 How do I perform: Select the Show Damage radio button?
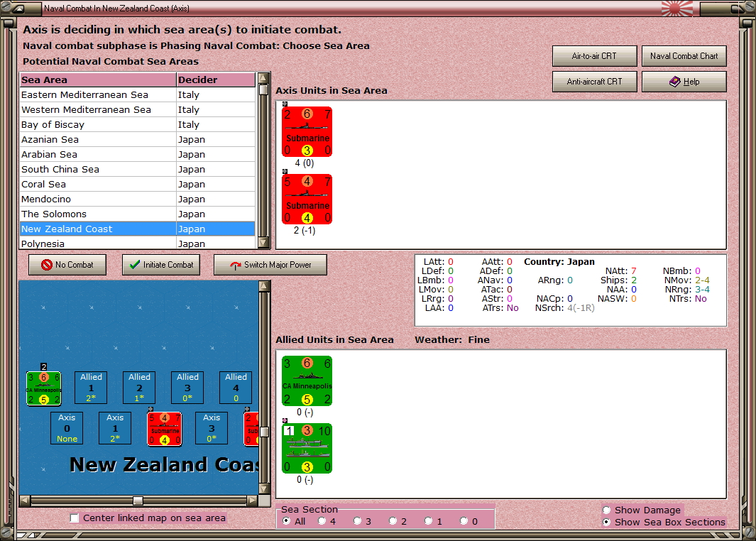click(606, 510)
